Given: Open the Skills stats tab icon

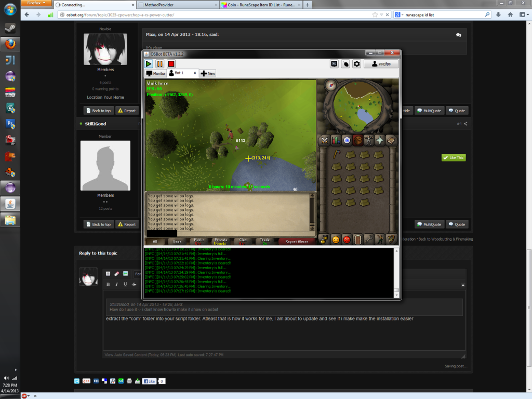Looking at the screenshot, I should point(336,140).
